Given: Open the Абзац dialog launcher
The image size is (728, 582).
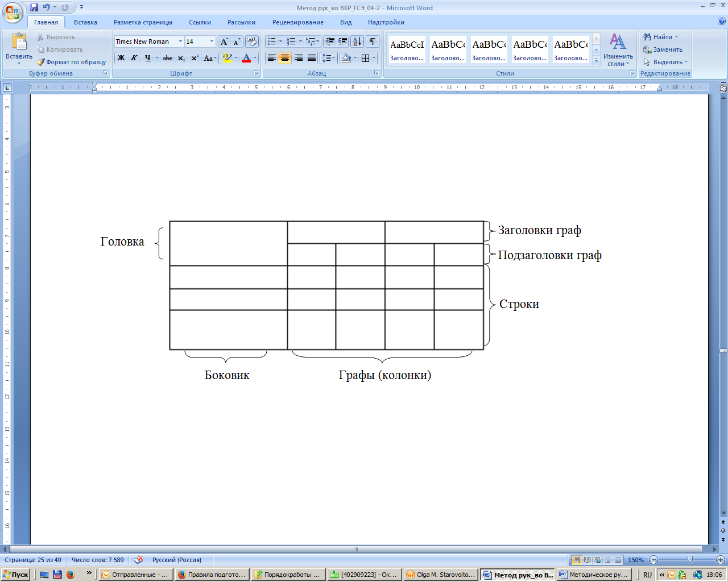Looking at the screenshot, I should tap(377, 73).
